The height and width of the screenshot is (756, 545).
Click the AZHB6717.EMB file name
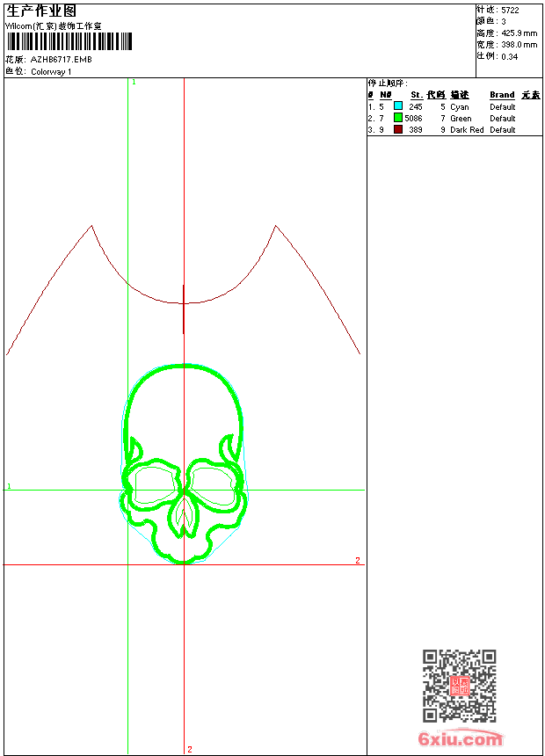(x=61, y=60)
